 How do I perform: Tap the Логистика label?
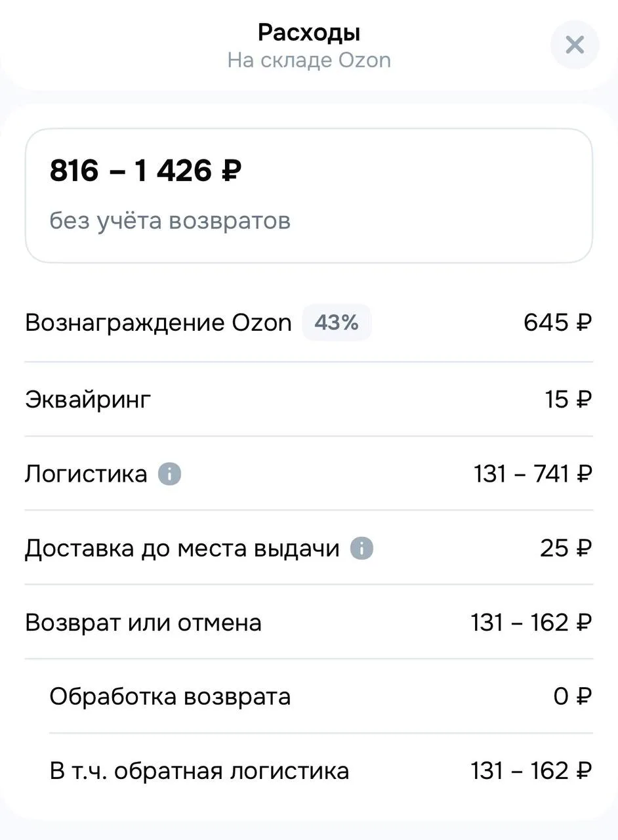pos(86,474)
